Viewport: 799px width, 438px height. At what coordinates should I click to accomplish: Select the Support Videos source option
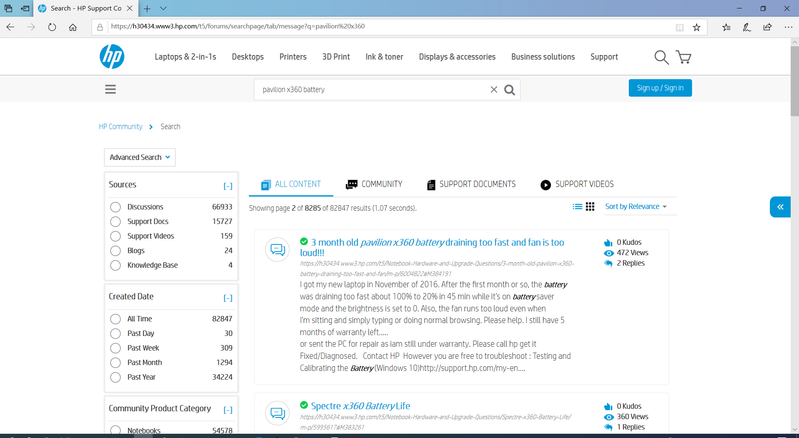[116, 236]
